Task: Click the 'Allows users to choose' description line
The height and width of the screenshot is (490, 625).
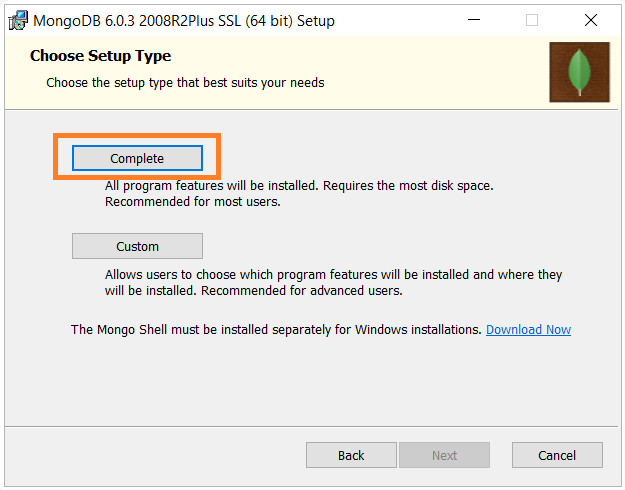Action: pos(333,275)
